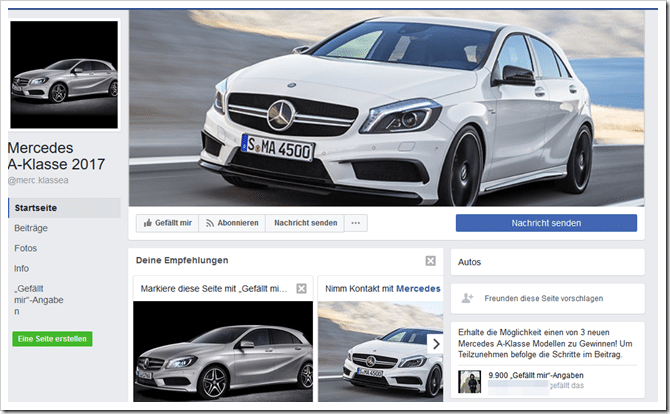Click Freunden diese Seite vorschlagen link

tap(544, 299)
